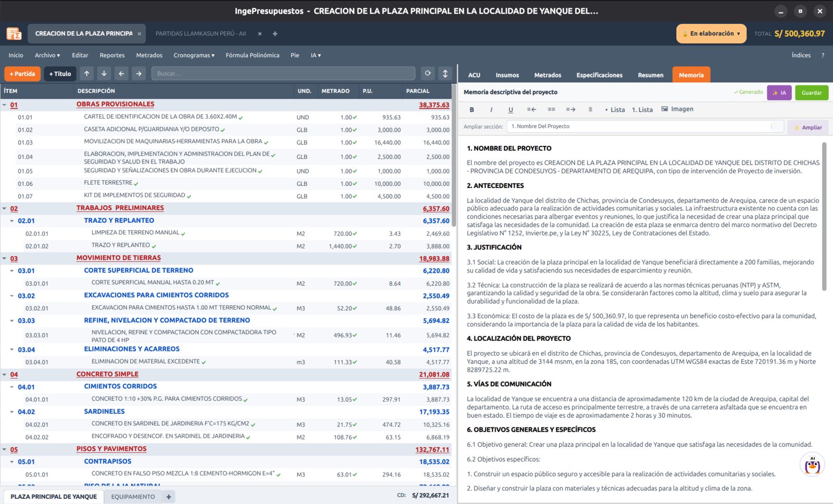Apply italic formatting in the memoria editor
The width and height of the screenshot is (833, 504).
491,109
